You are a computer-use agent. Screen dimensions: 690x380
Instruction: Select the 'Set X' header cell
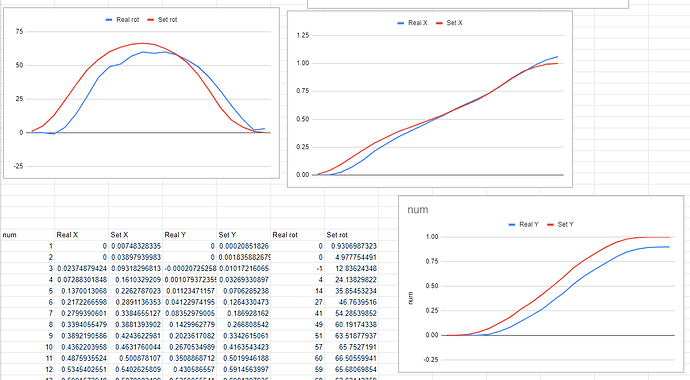136,235
